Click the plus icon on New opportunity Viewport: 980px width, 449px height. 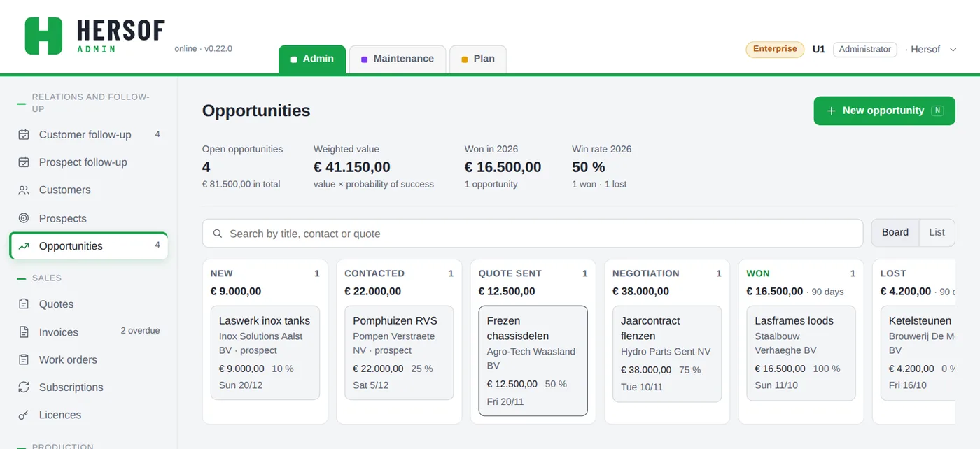(x=832, y=111)
